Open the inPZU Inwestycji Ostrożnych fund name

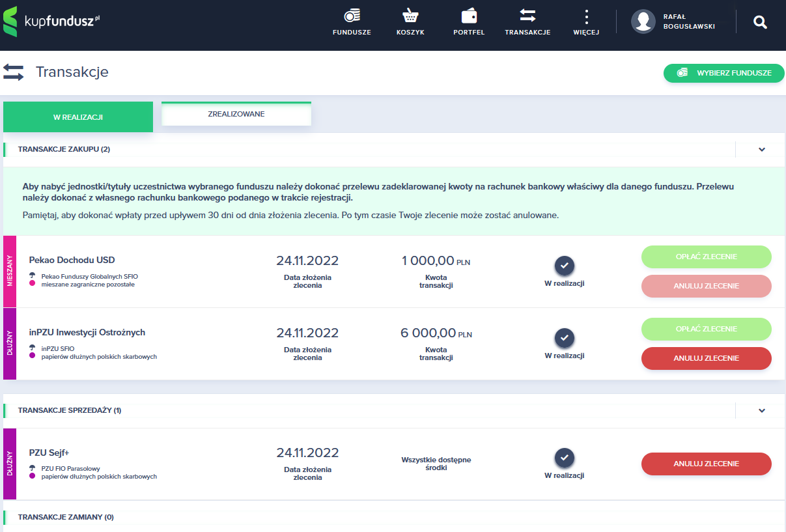point(87,332)
